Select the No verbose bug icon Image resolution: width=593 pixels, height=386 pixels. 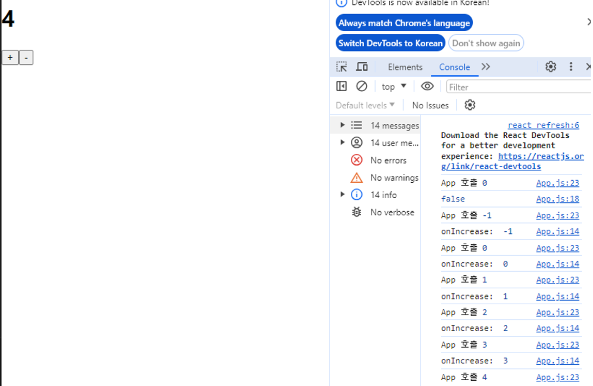click(356, 212)
